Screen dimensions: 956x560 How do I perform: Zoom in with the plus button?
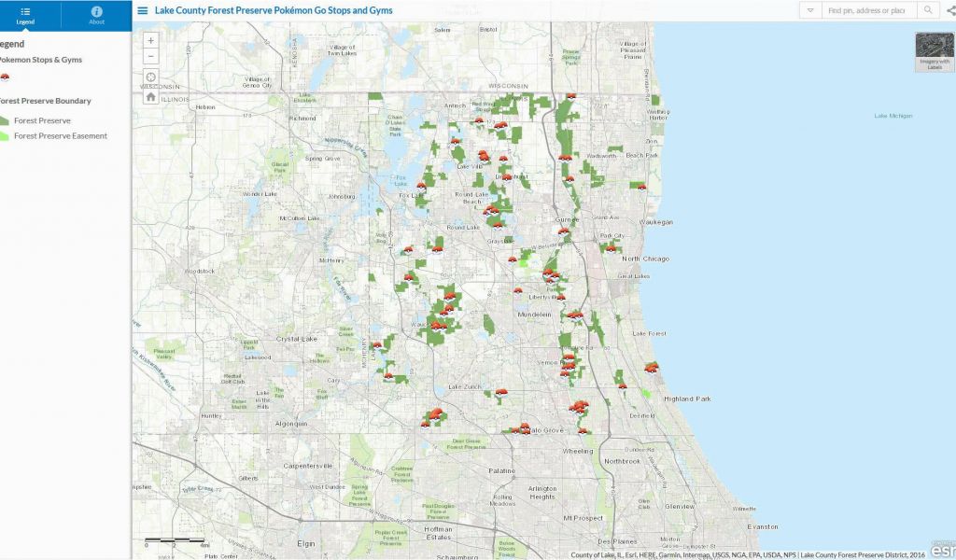point(150,41)
